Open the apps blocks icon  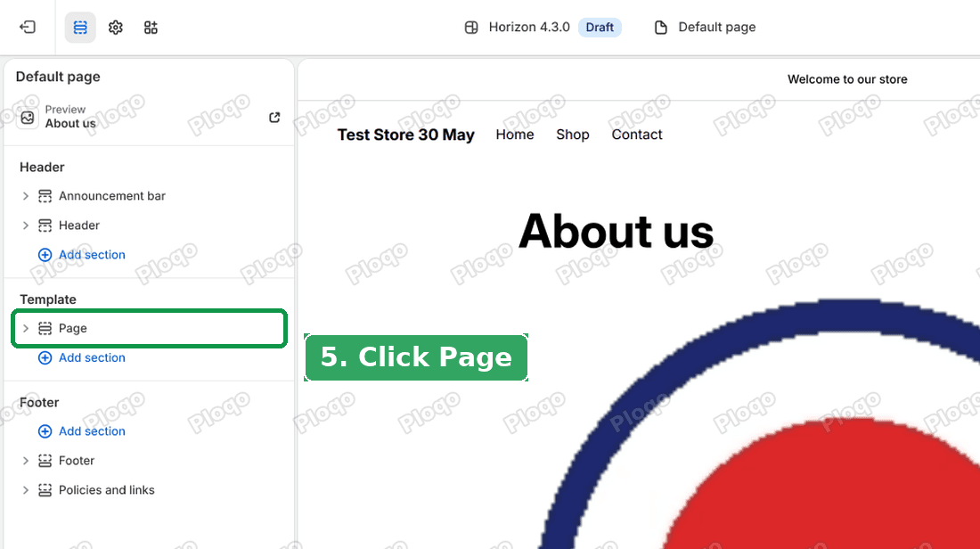pyautogui.click(x=151, y=28)
